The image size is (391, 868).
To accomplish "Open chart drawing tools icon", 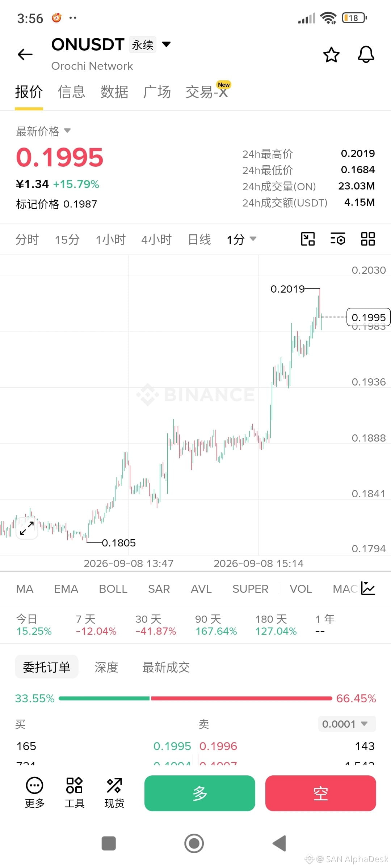I will point(308,239).
